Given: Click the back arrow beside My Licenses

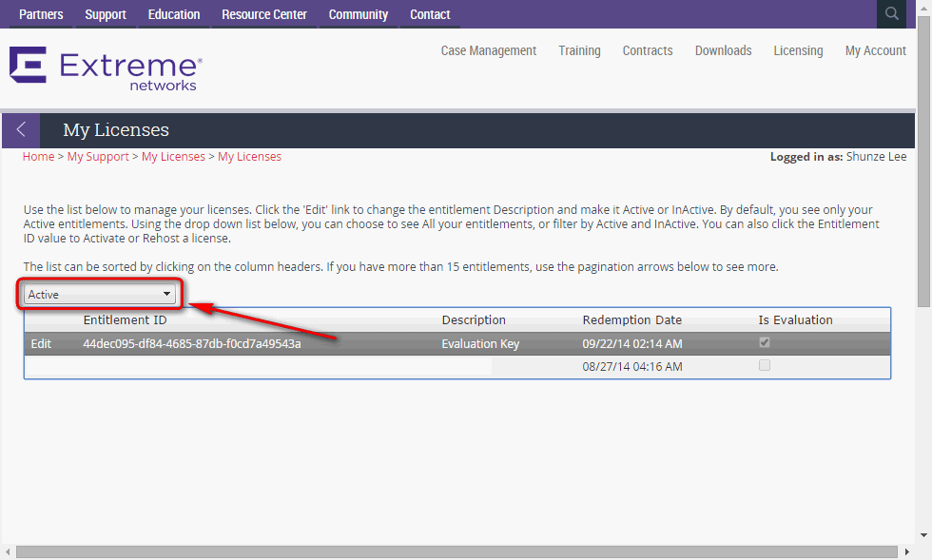Looking at the screenshot, I should pos(21,130).
